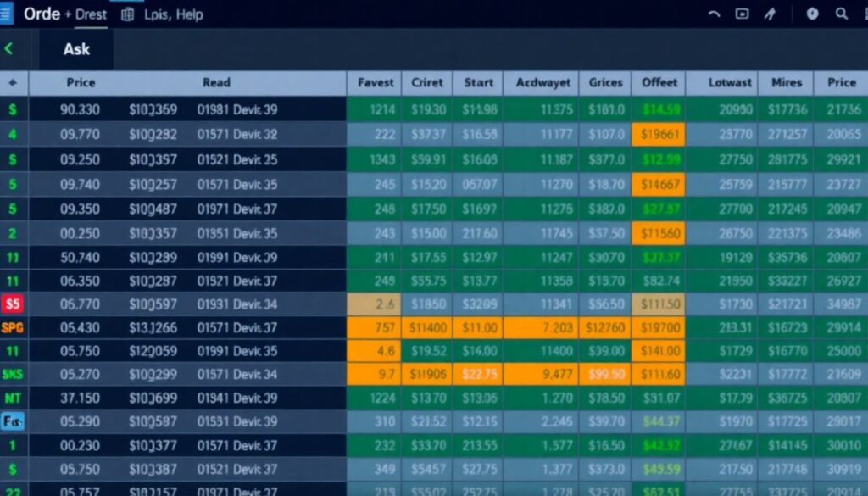Open the hamburger menu at top-left
The image size is (868, 496).
pyautogui.click(x=7, y=14)
